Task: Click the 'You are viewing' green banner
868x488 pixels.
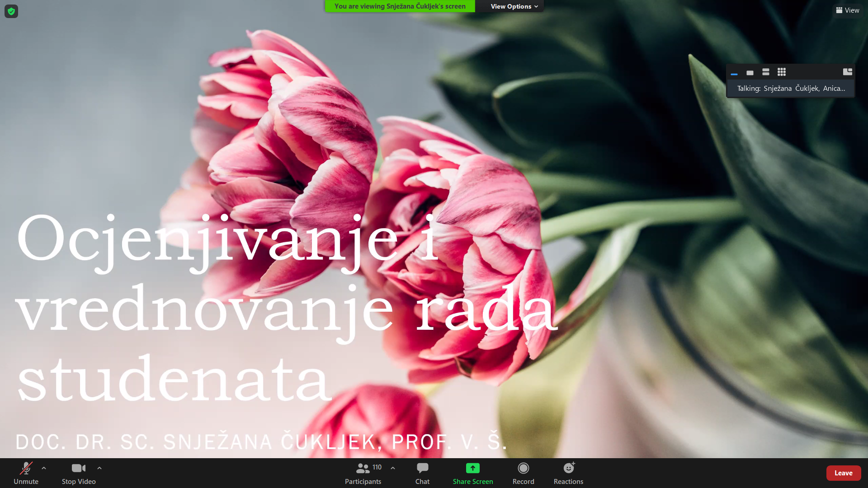Action: [x=400, y=6]
